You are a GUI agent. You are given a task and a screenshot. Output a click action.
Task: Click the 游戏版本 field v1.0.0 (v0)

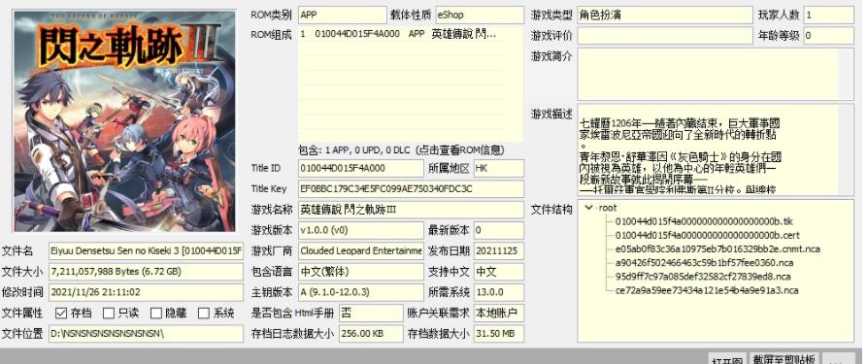[x=361, y=230]
